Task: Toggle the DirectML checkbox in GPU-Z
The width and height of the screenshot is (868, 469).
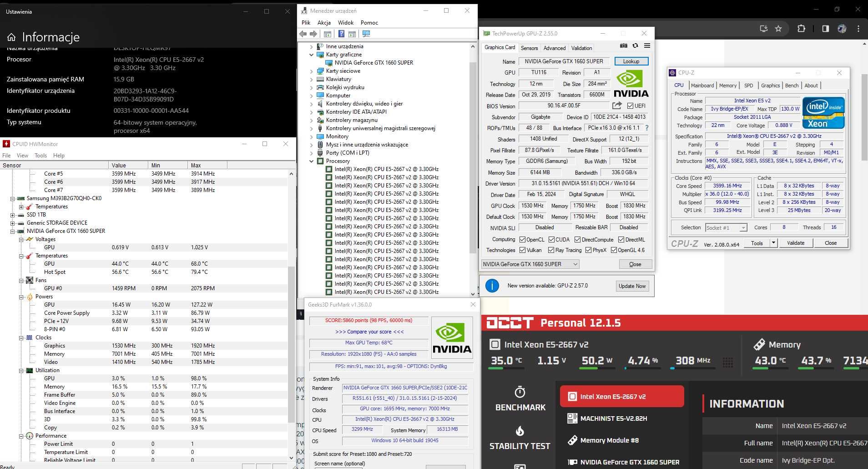Action: point(621,240)
